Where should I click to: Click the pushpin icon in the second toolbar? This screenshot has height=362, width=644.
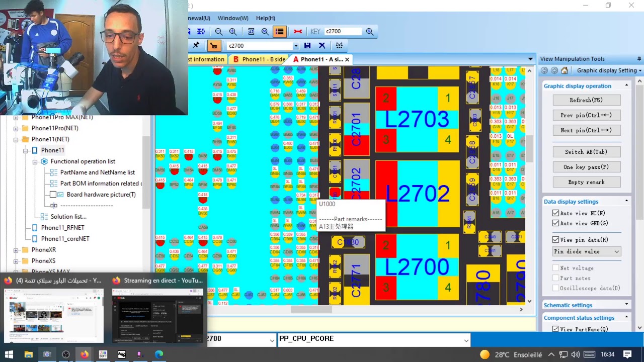[196, 46]
